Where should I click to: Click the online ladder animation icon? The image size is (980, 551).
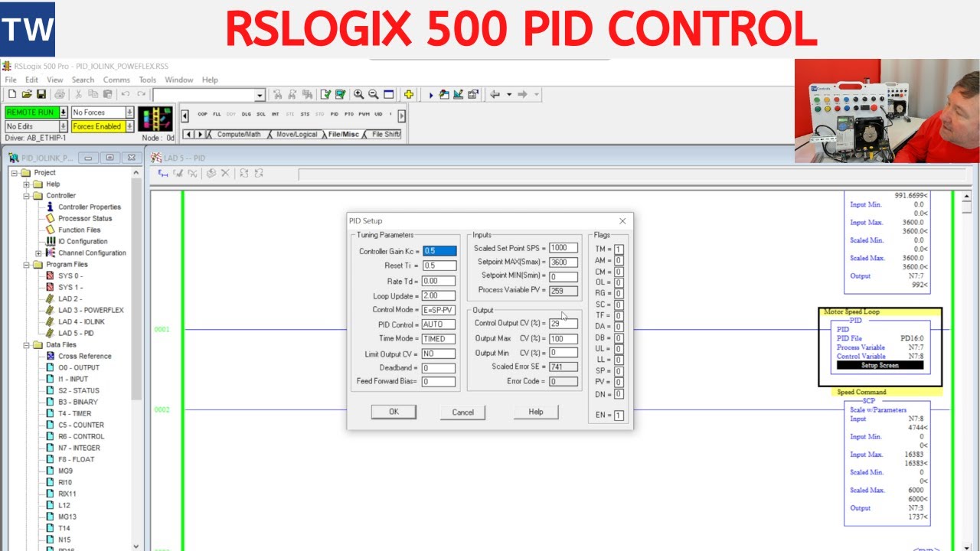pos(155,119)
